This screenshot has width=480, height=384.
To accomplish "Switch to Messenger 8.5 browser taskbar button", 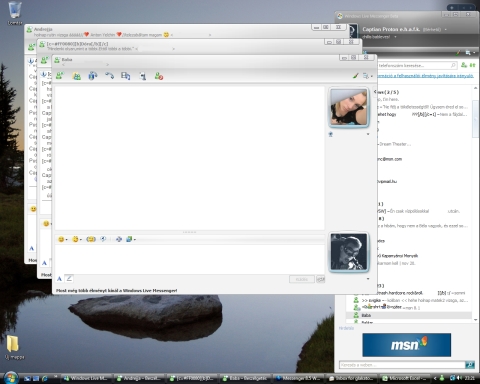I will pos(298,378).
